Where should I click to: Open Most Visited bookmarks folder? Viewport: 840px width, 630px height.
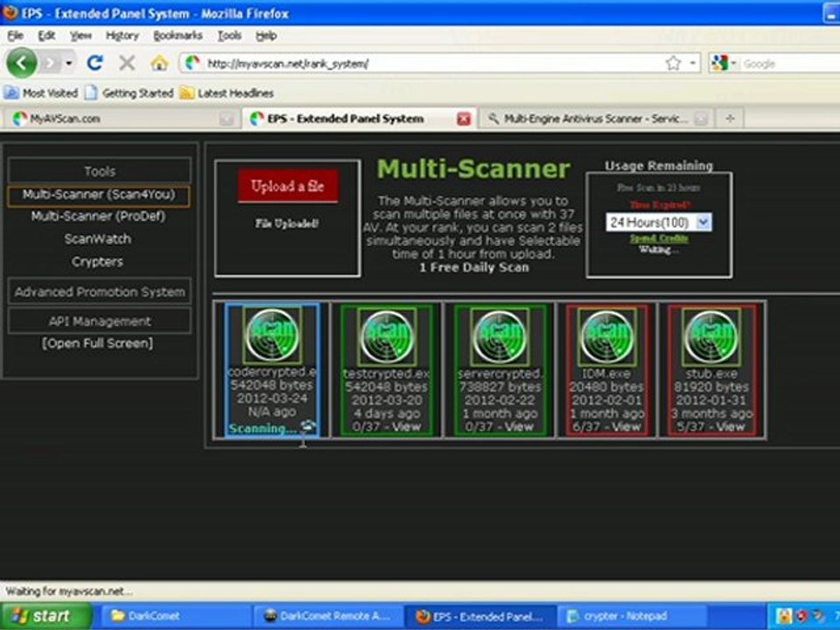pos(42,94)
